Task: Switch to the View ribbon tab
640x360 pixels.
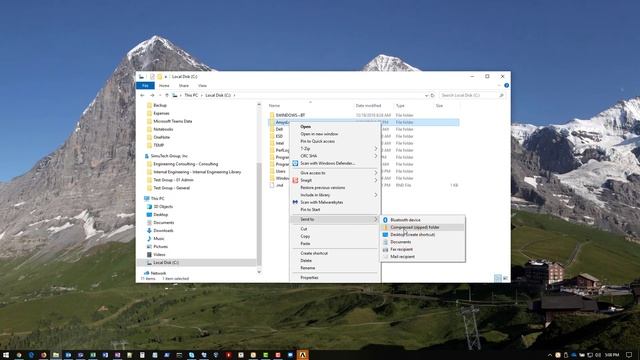Action: pos(202,86)
